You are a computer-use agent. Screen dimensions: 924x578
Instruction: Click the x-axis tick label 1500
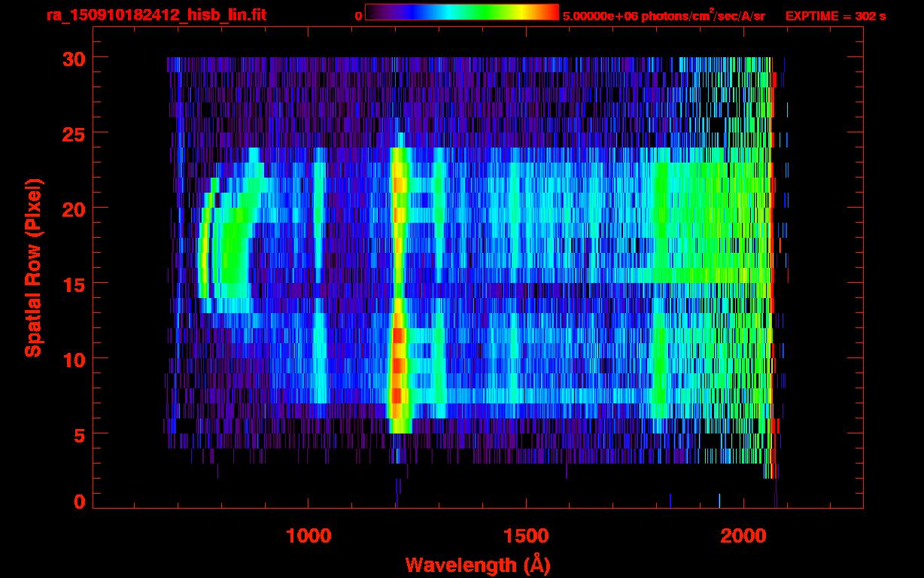(x=526, y=536)
